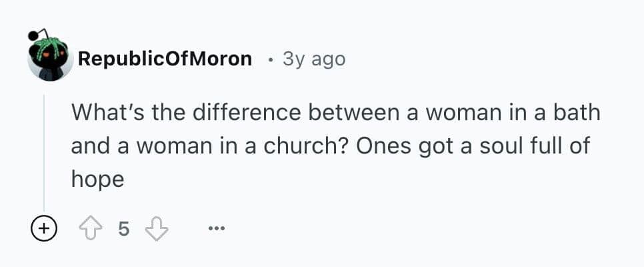Click the word "difference" in the comment
The image size is (644, 267).
(234, 111)
